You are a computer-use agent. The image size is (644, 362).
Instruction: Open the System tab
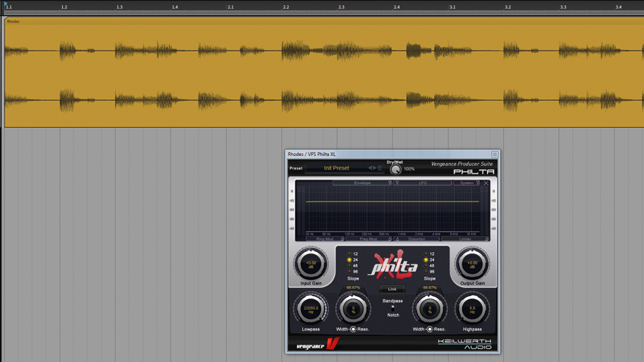click(467, 183)
